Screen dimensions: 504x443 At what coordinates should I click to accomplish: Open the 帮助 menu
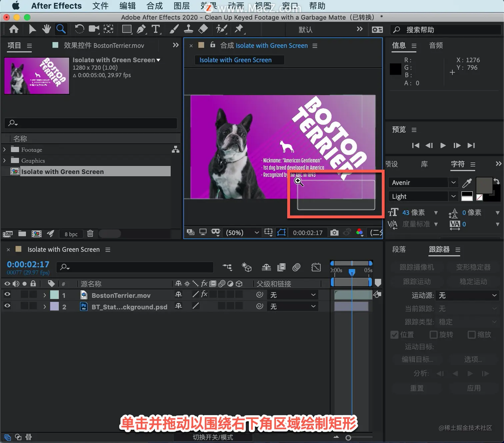317,6
